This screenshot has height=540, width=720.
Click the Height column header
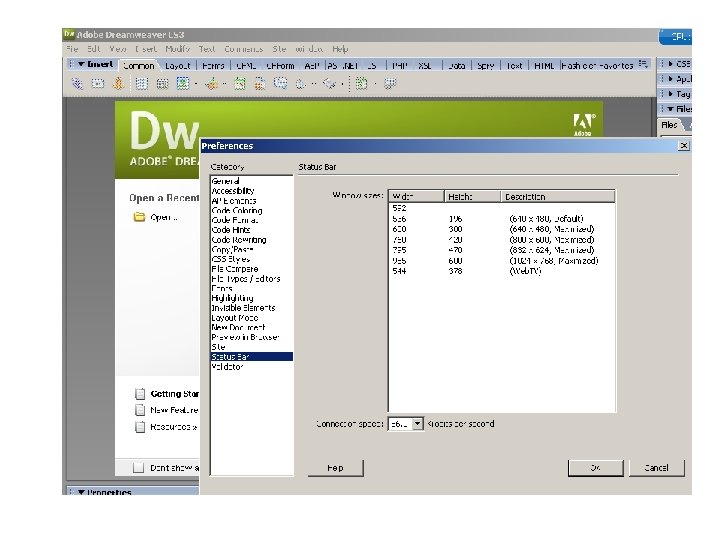(x=472, y=197)
